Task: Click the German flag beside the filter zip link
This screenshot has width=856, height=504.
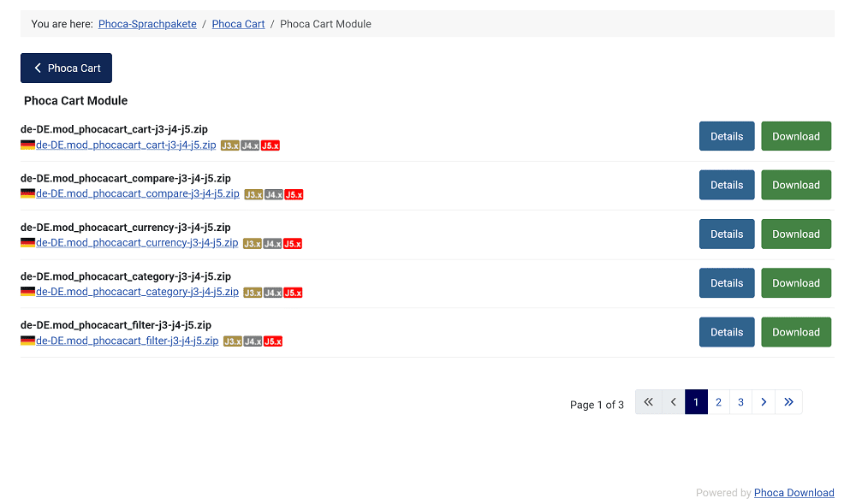Action: click(28, 341)
